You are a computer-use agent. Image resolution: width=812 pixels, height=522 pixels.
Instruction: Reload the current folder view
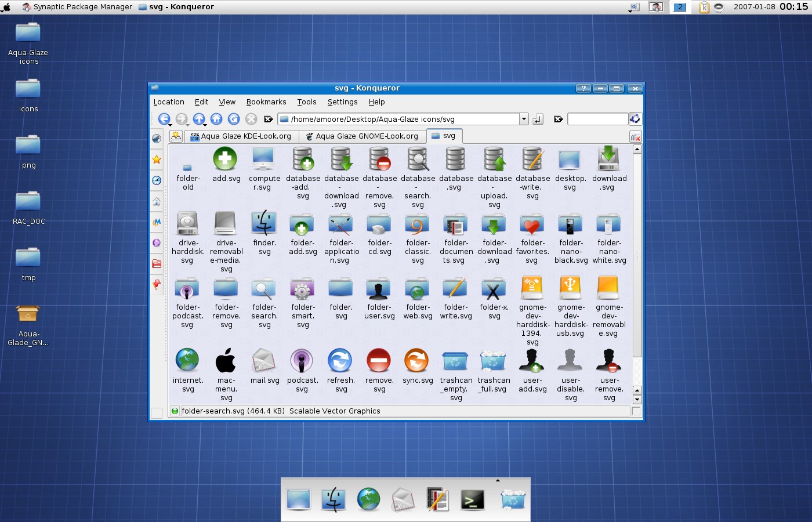tap(234, 118)
